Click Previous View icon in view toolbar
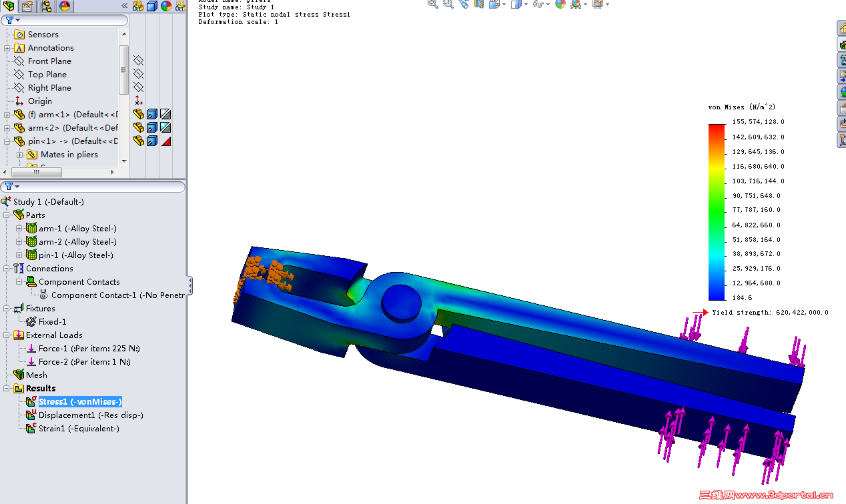This screenshot has width=846, height=504. [x=464, y=3]
